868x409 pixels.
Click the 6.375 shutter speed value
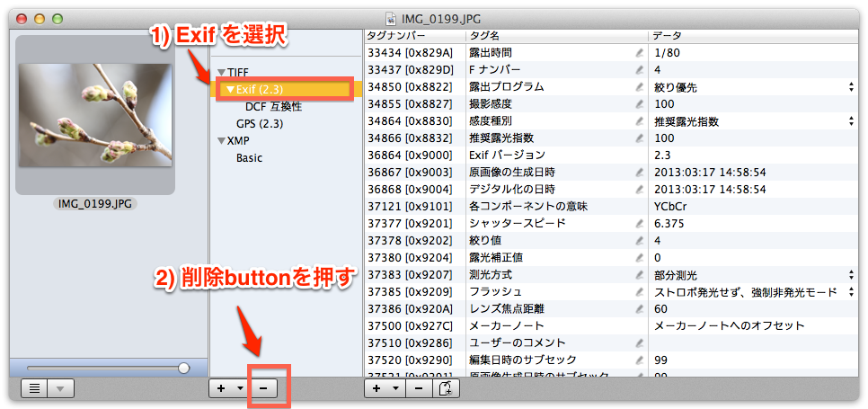(x=669, y=224)
